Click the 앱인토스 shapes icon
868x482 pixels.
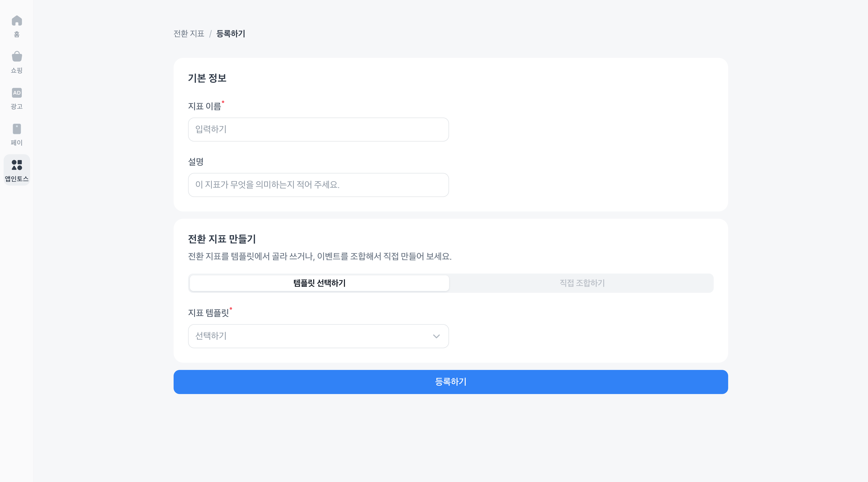[17, 165]
